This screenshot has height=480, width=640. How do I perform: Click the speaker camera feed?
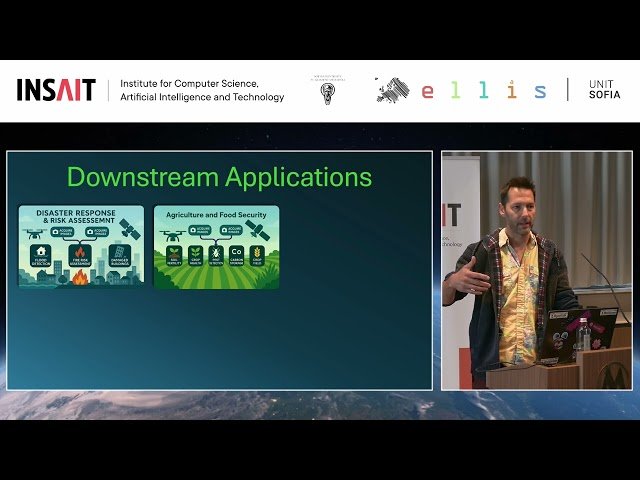point(537,270)
